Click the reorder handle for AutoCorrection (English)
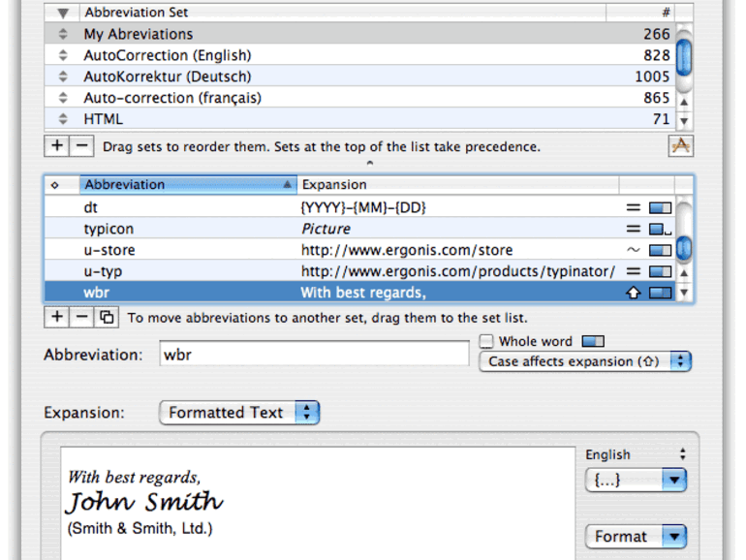 (63, 55)
